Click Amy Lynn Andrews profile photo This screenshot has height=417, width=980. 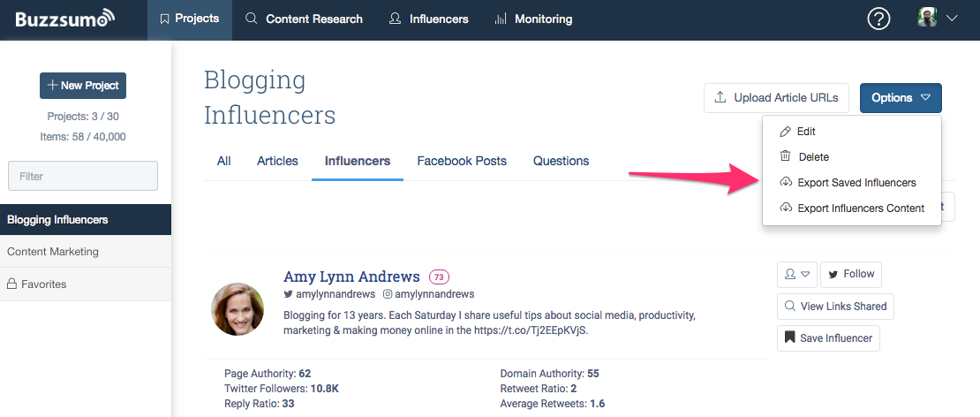click(237, 309)
